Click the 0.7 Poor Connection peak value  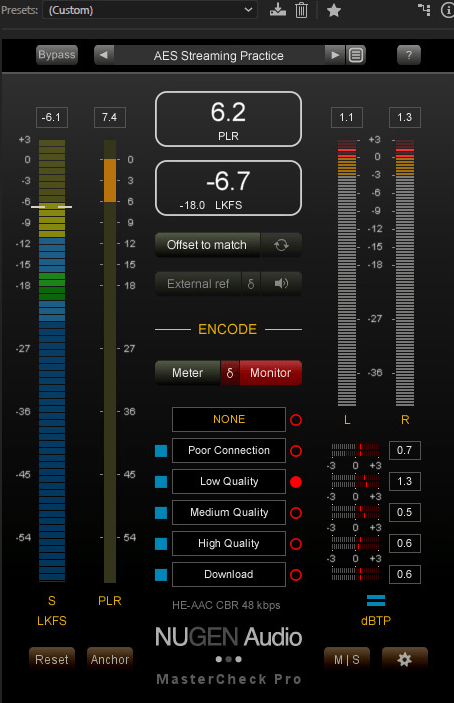(x=405, y=450)
